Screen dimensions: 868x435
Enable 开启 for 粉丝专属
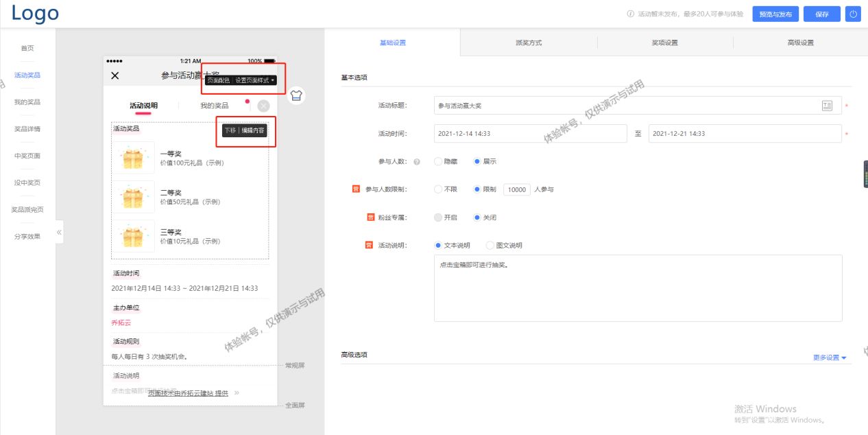point(437,217)
